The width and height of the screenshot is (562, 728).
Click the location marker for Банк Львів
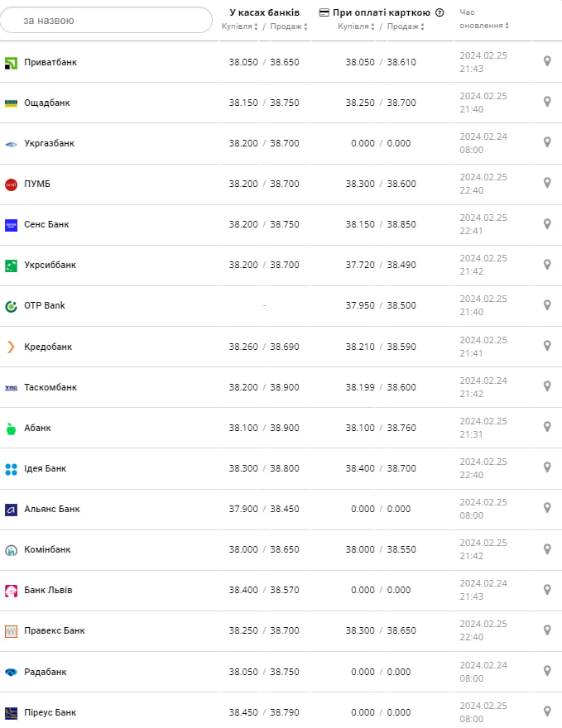[547, 589]
